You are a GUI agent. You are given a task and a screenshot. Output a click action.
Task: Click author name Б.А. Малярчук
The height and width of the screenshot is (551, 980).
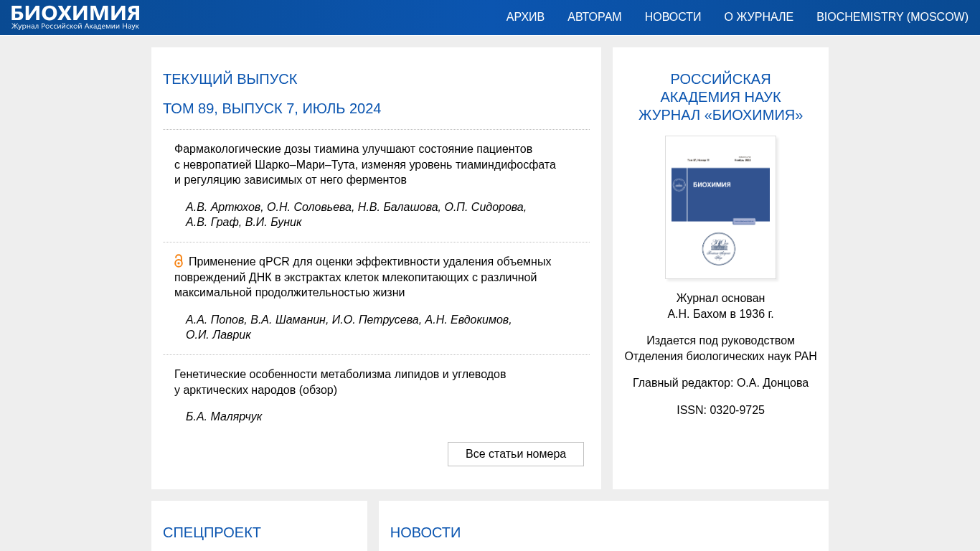coord(223,417)
